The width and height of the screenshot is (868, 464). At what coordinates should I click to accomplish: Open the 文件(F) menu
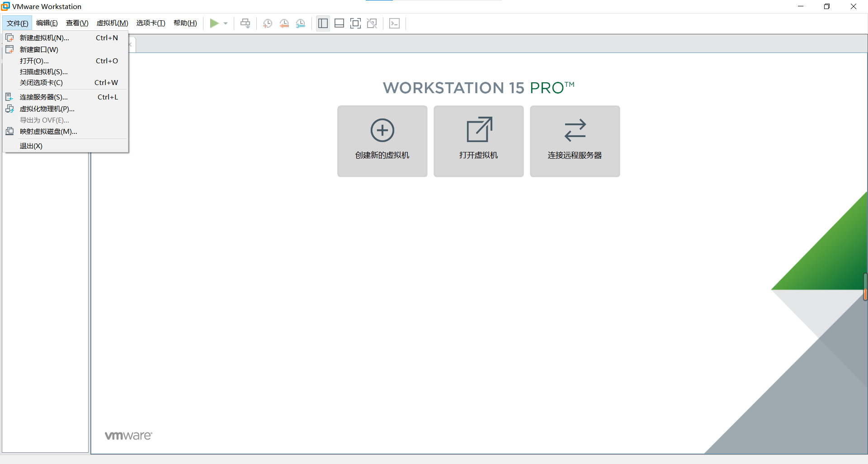tap(18, 23)
